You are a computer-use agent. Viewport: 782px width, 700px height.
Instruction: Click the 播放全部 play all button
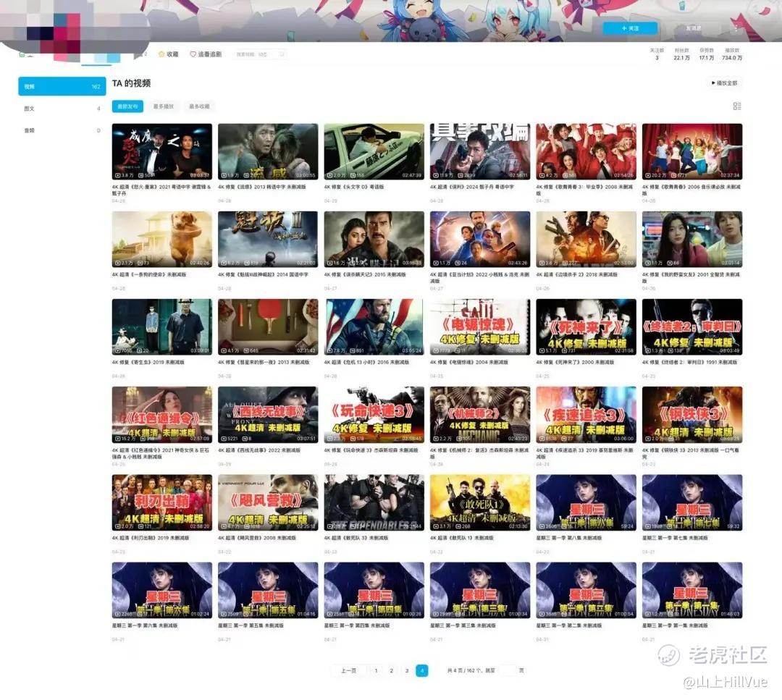click(724, 83)
